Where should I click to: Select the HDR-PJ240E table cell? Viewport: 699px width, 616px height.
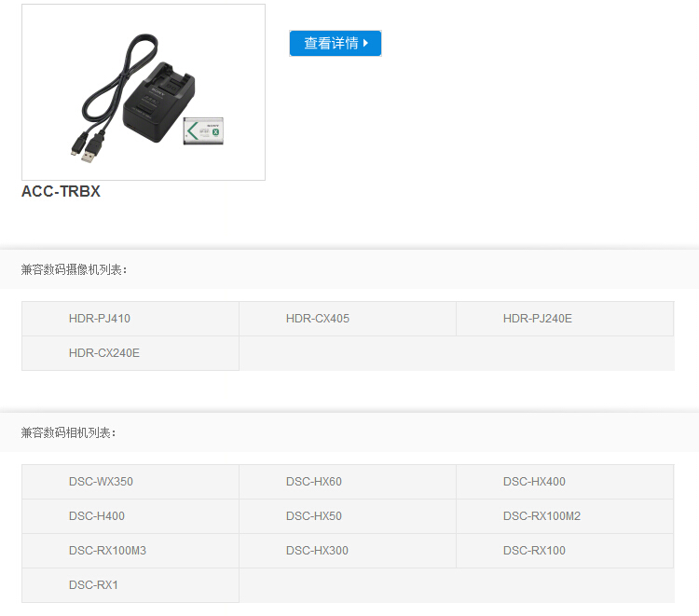click(565, 319)
